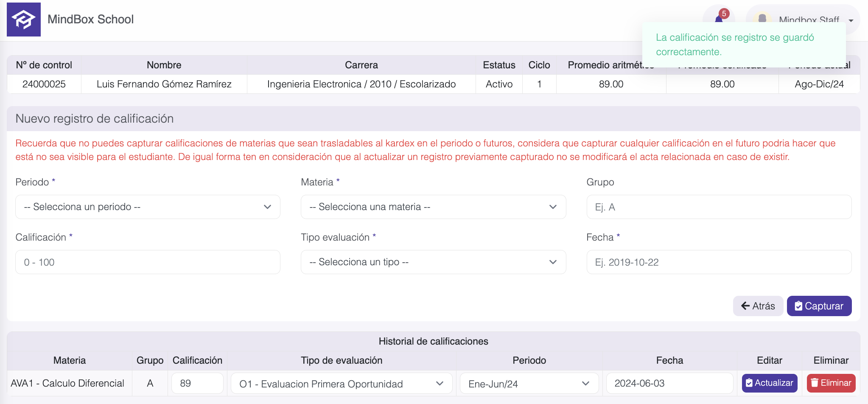Click the Fecha date input field
The height and width of the screenshot is (404, 868).
(719, 262)
